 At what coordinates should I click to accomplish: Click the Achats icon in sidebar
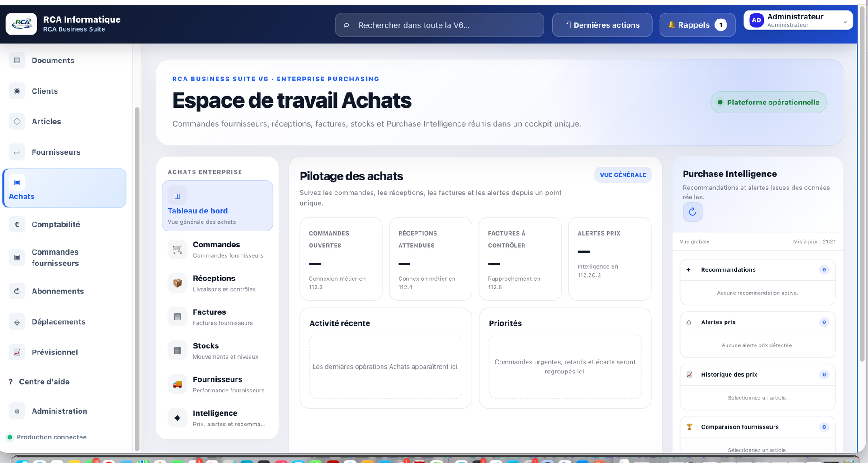point(17,182)
